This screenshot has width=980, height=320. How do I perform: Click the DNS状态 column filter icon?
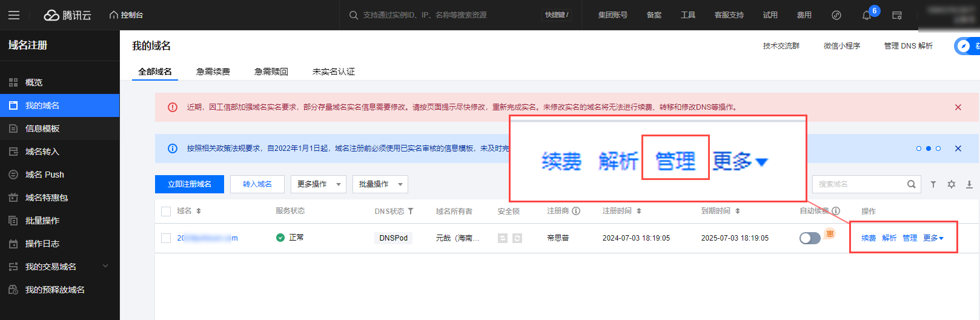pos(411,211)
